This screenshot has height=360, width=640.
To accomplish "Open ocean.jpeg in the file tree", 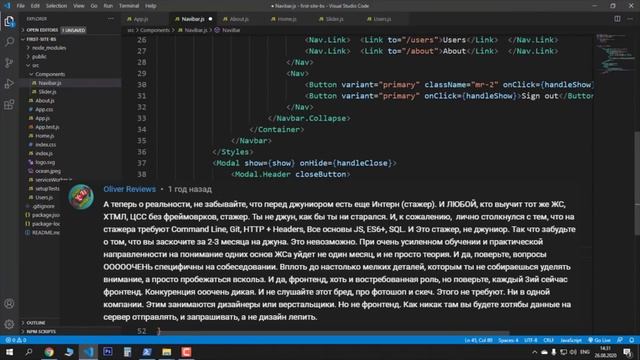I will tap(47, 171).
